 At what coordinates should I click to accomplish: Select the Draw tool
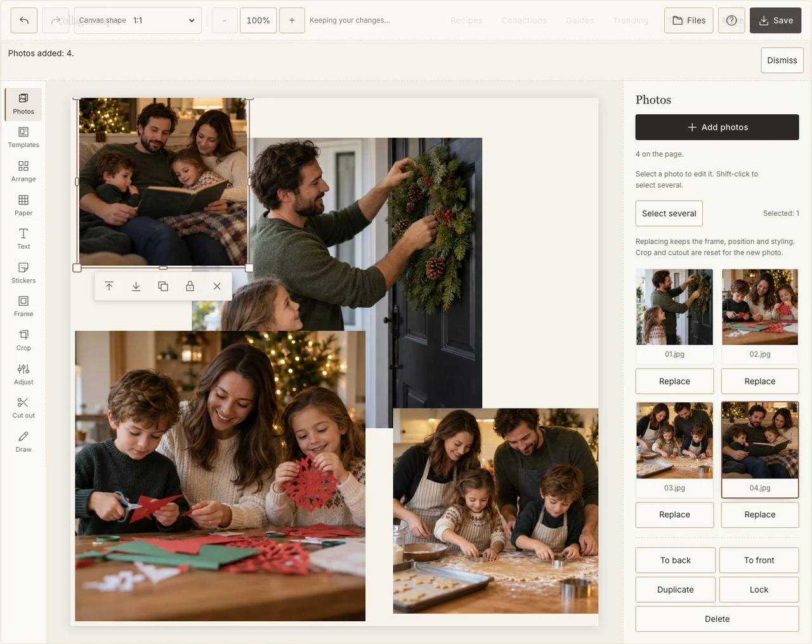coord(23,442)
